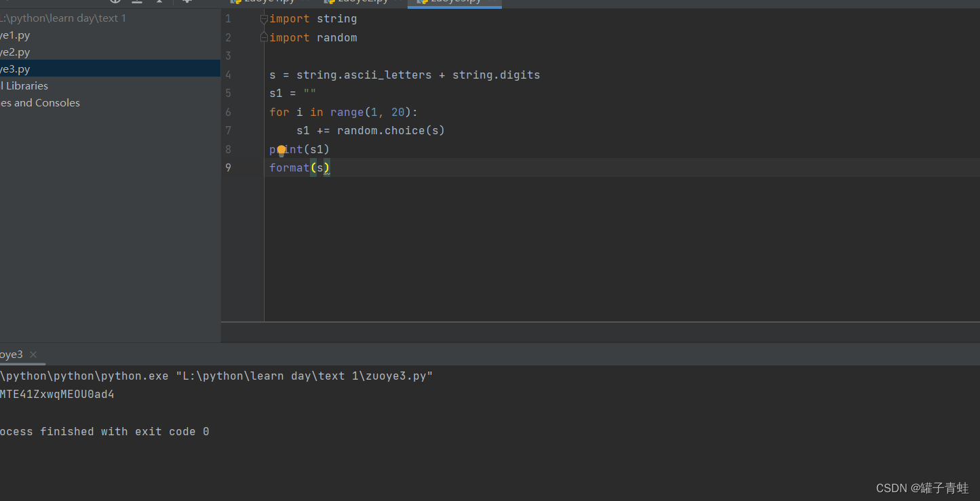This screenshot has width=980, height=501.
Task: Click the Collapse All arrow icon in the toolbar
Action: (x=159, y=1)
